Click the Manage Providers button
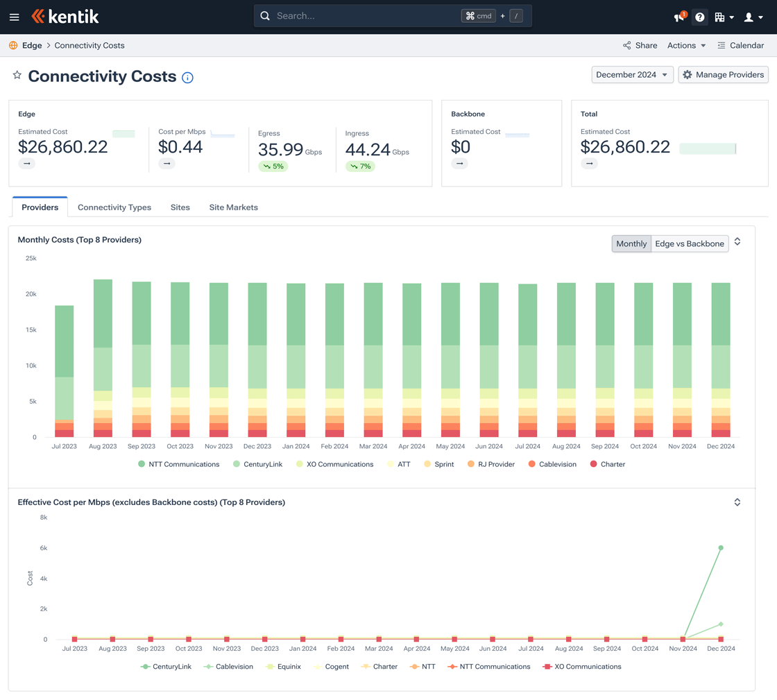Image resolution: width=777 pixels, height=700 pixels. click(x=723, y=74)
